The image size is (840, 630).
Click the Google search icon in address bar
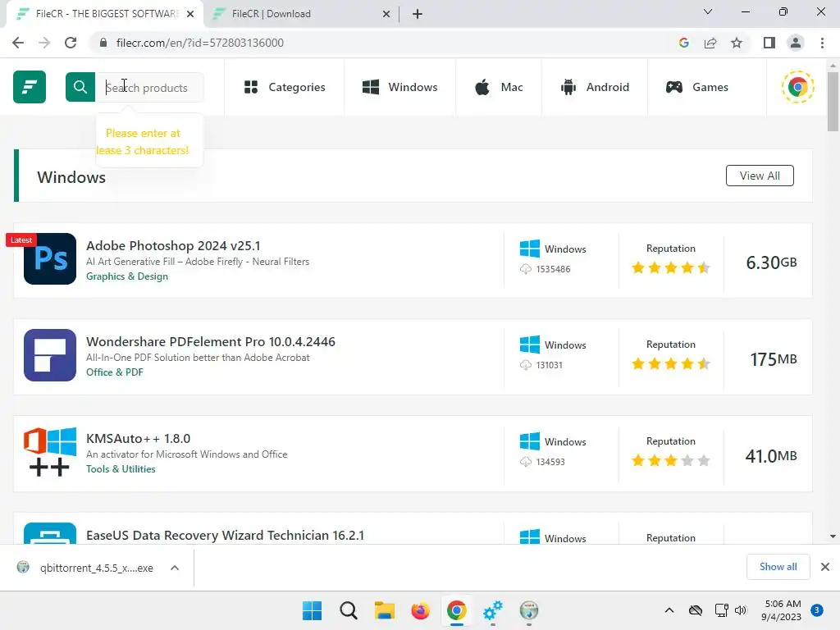tap(683, 43)
